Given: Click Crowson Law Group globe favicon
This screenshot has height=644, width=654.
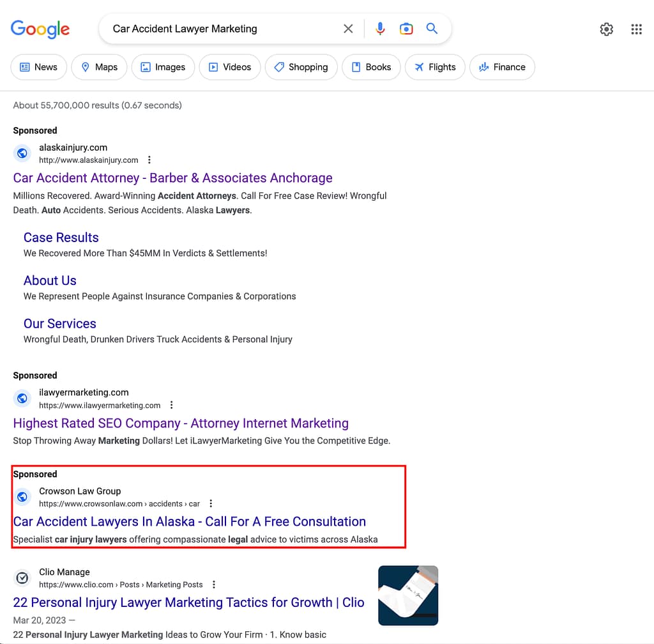Looking at the screenshot, I should [x=22, y=497].
